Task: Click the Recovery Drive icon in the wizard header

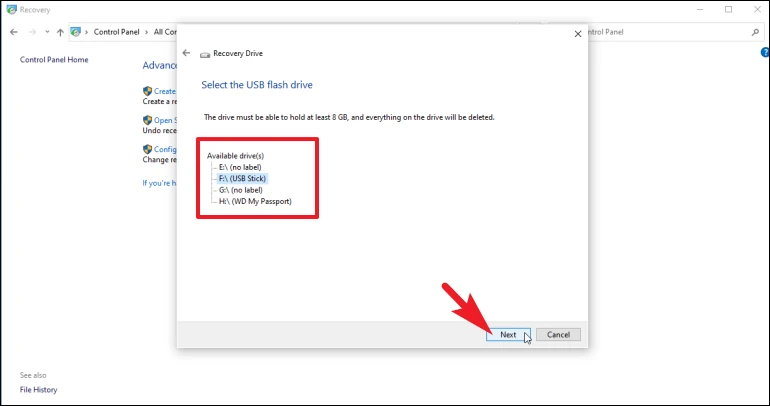Action: [x=205, y=53]
